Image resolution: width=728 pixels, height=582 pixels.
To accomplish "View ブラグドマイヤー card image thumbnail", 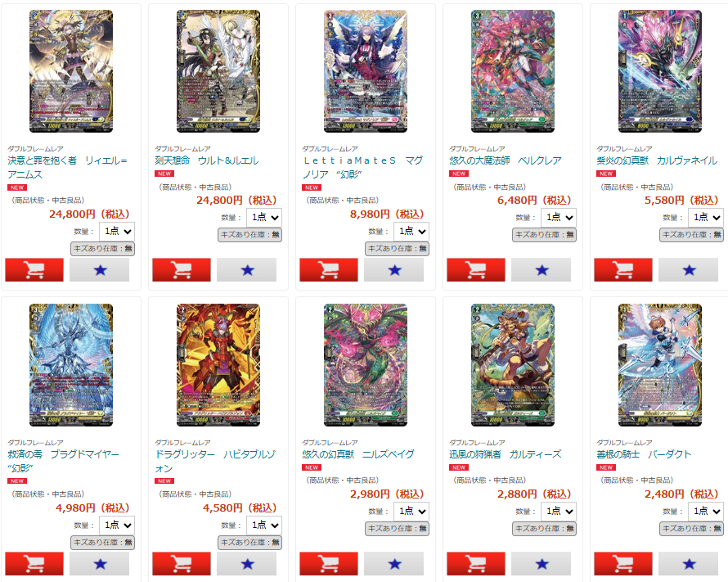I will [x=71, y=365].
